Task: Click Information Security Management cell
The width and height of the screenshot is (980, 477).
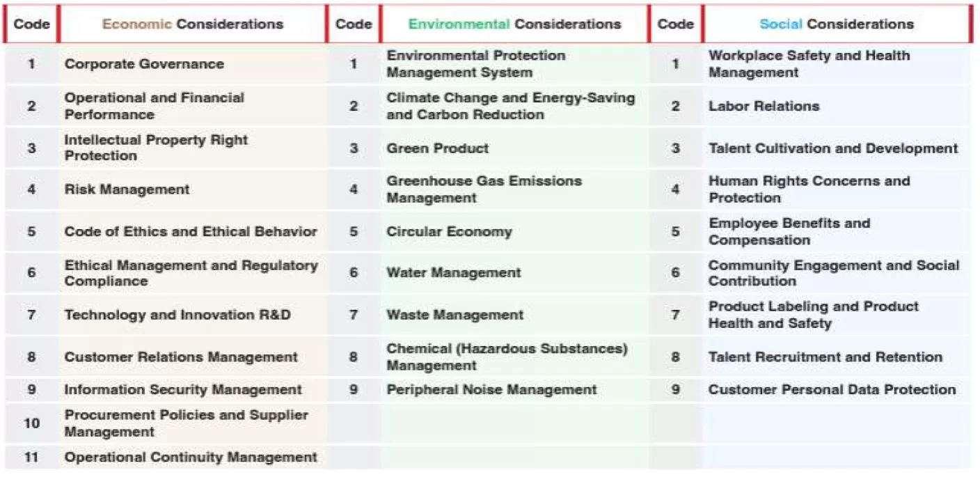Action: point(183,390)
